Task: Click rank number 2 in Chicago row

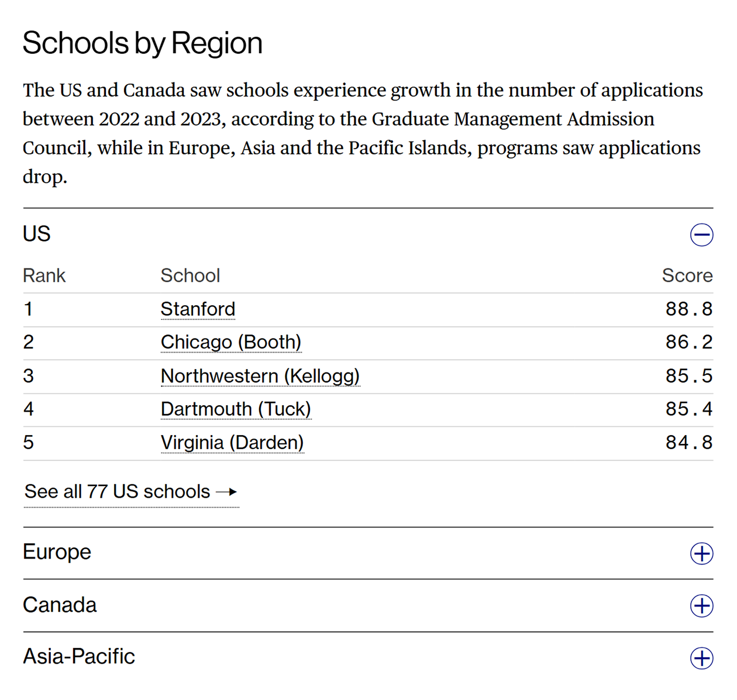Action: (28, 342)
